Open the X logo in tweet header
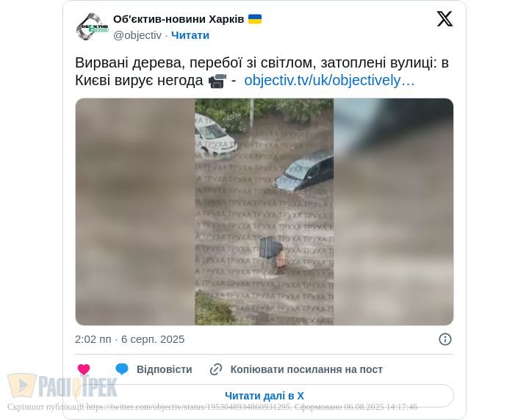The height and width of the screenshot is (420, 529). tap(445, 18)
